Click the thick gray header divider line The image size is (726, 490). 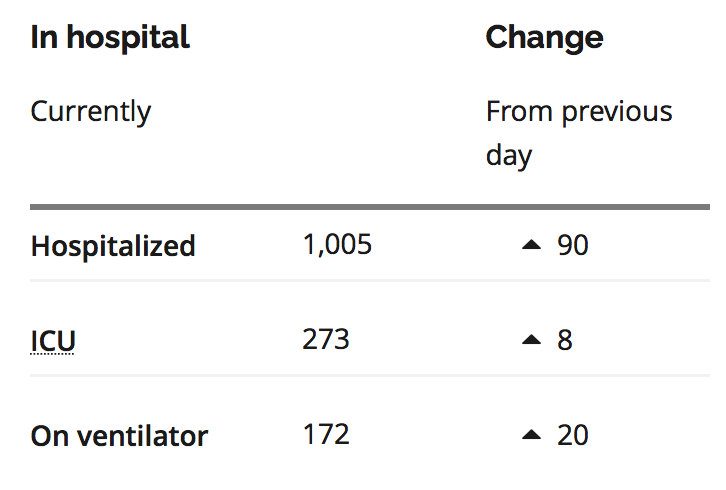coord(370,207)
